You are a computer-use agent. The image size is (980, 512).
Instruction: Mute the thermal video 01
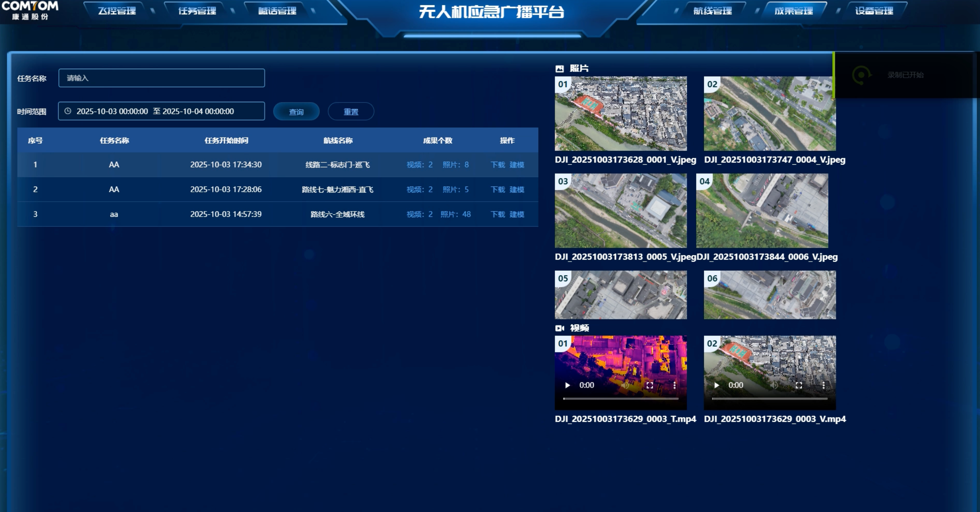625,385
